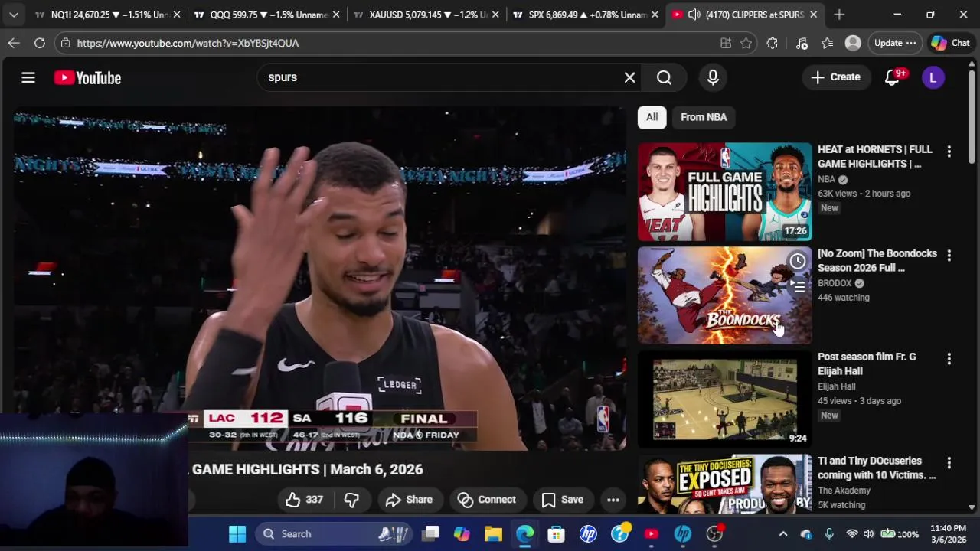Open The Boondocks Season 2026 thumbnail
Image resolution: width=980 pixels, height=551 pixels.
pos(724,295)
